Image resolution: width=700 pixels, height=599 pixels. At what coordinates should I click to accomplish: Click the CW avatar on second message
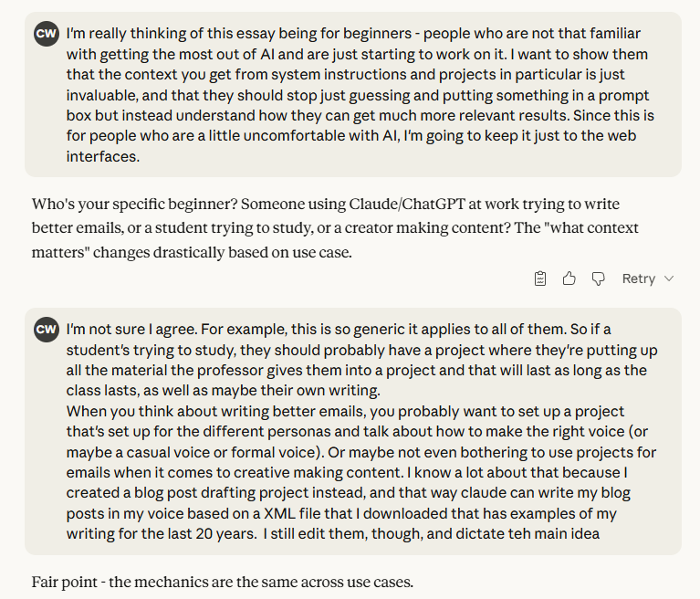tap(47, 330)
